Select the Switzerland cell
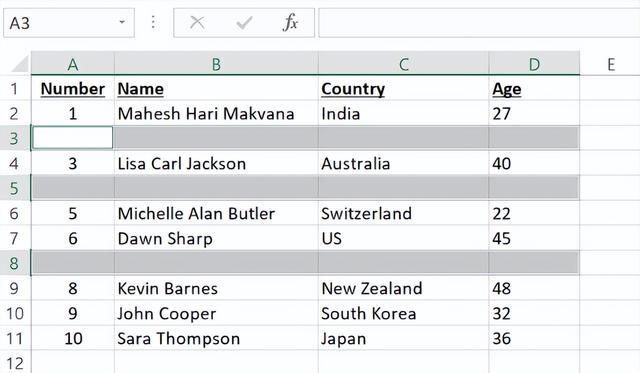 pyautogui.click(x=404, y=213)
